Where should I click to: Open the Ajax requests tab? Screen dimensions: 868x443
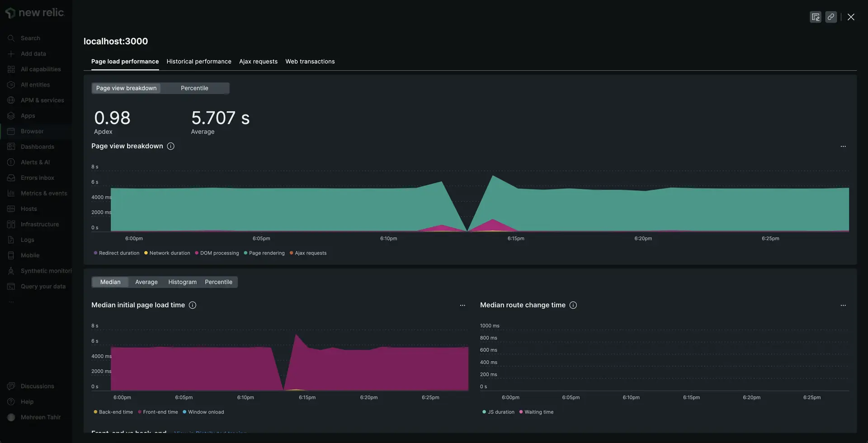click(x=258, y=61)
